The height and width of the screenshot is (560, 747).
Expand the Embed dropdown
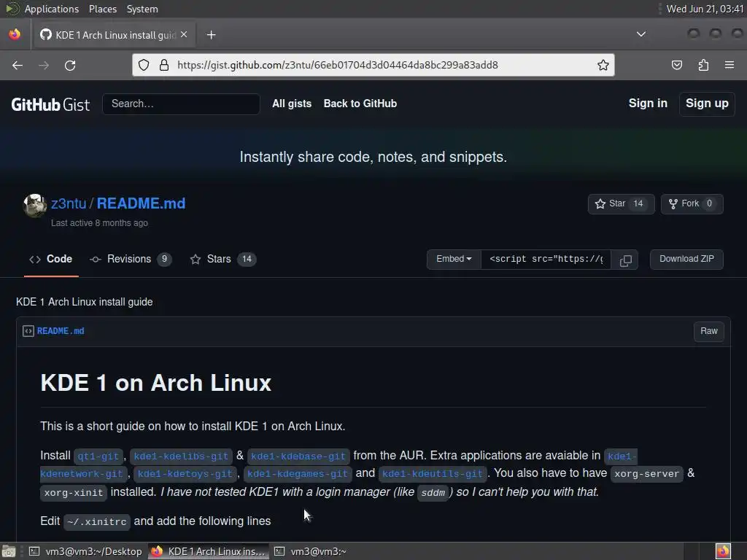pos(454,259)
